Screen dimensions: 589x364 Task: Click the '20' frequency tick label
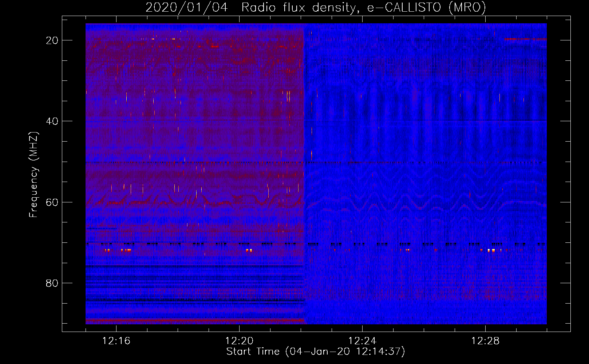52,40
